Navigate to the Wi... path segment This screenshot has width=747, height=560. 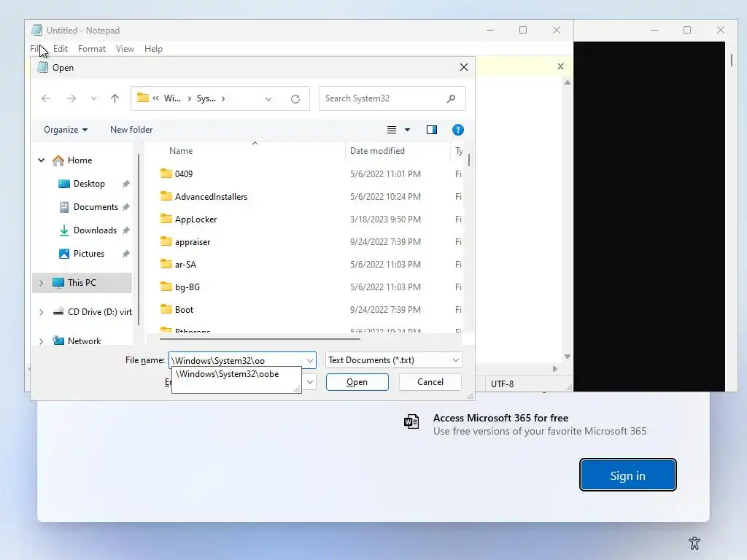[x=172, y=98]
